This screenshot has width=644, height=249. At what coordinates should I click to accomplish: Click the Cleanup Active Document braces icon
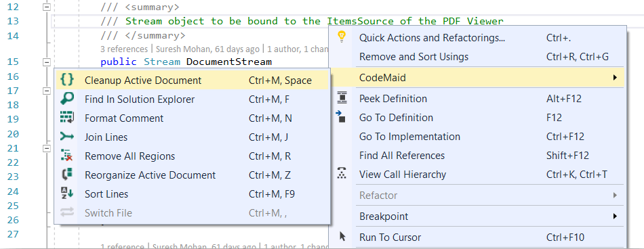(67, 80)
